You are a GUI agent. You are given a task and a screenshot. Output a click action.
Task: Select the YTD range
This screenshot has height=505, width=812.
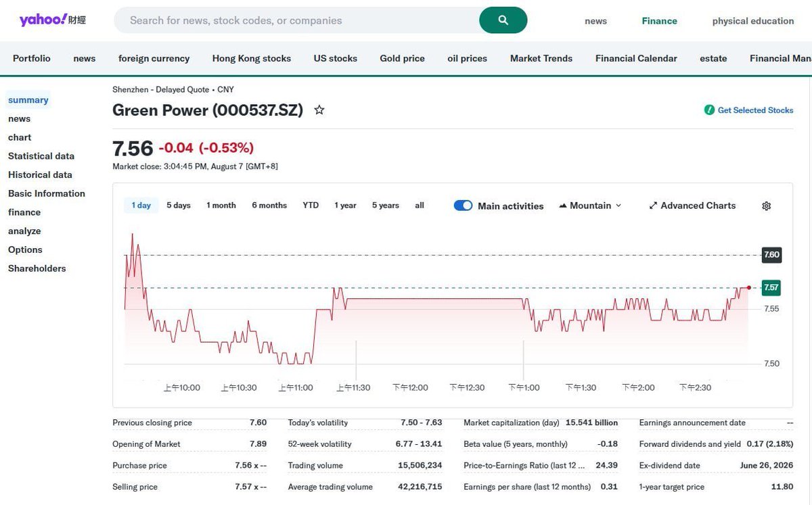[311, 206]
